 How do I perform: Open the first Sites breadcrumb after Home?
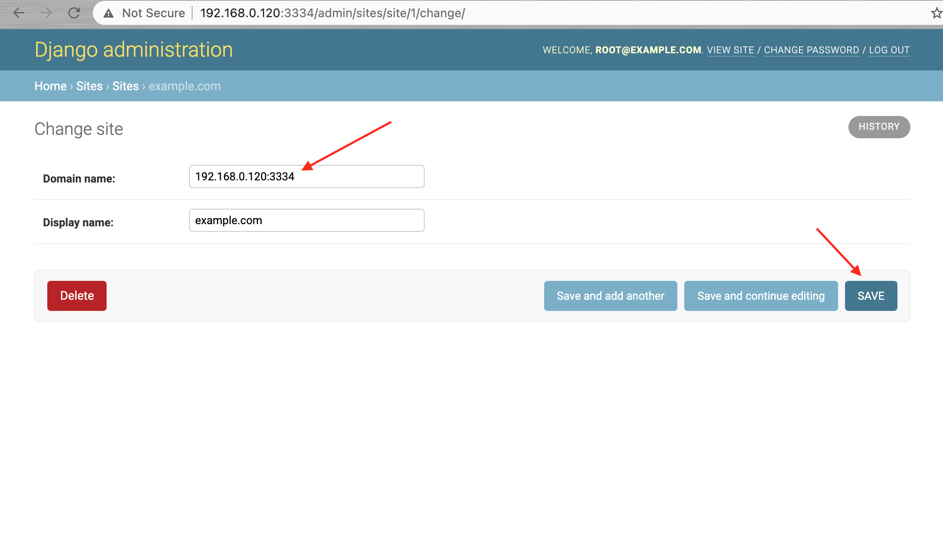[89, 86]
